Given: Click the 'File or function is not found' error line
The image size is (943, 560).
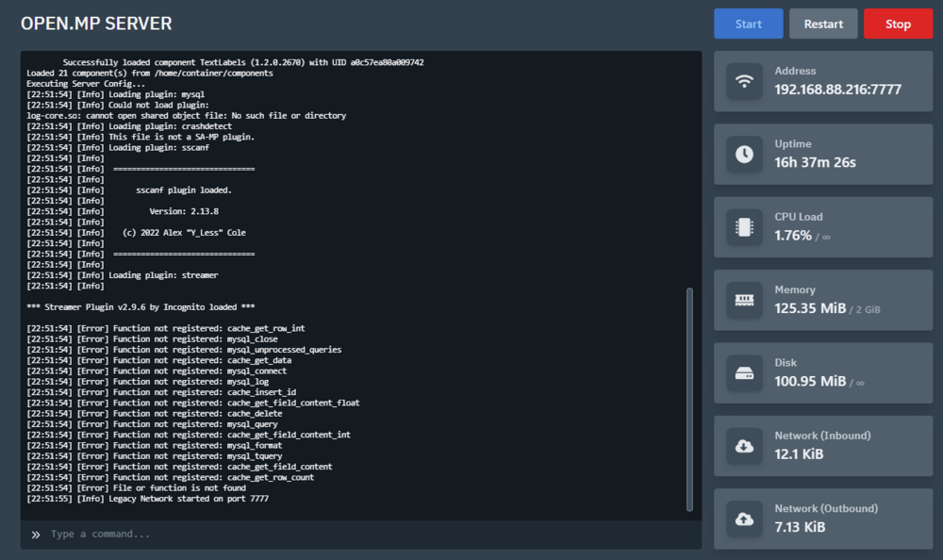Looking at the screenshot, I should pos(136,487).
